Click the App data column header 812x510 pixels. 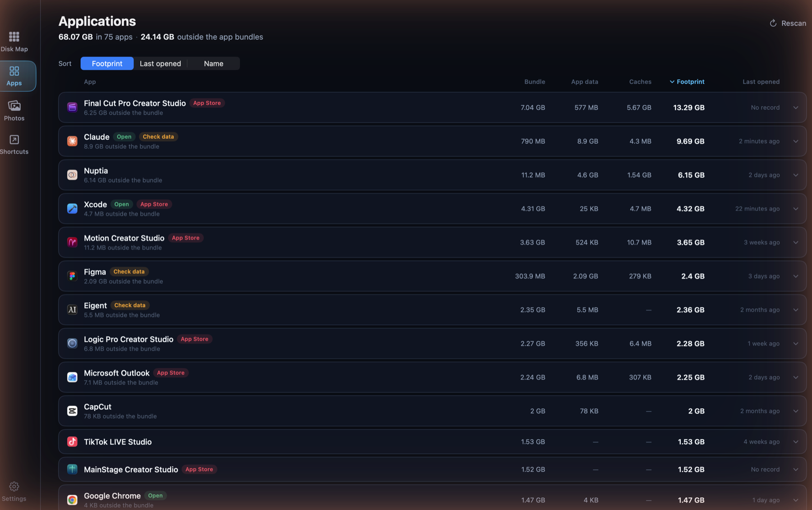(x=585, y=82)
